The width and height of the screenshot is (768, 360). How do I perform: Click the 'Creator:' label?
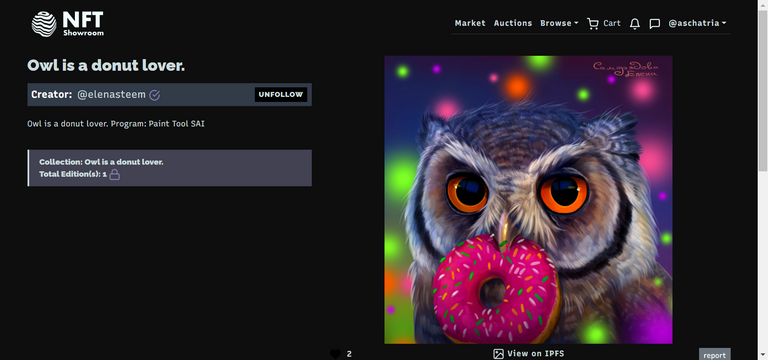(x=52, y=95)
